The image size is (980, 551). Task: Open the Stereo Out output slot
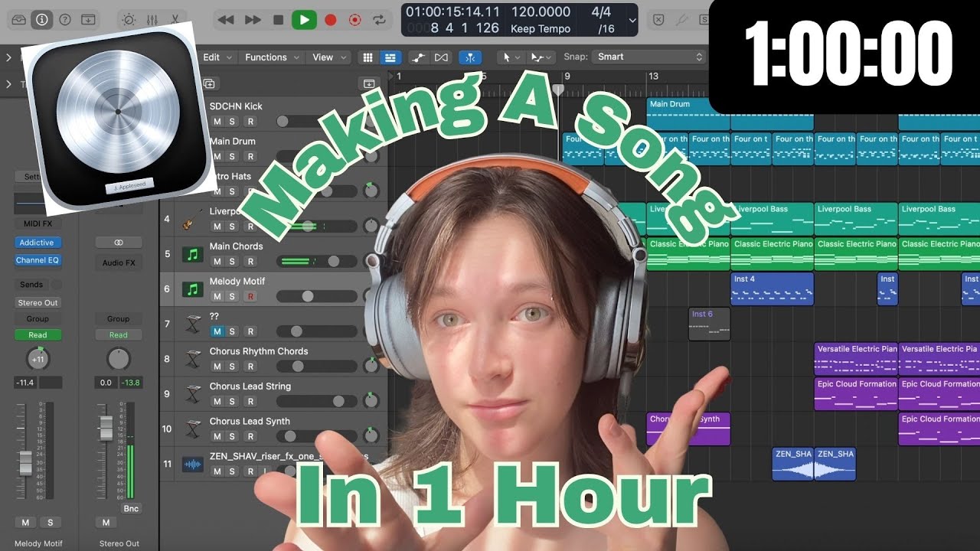[x=38, y=303]
